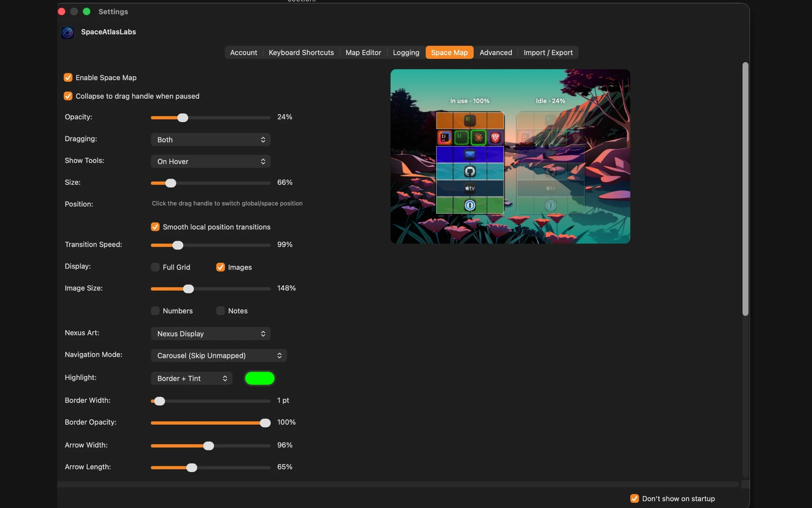Uncheck Collapse to drag handle when paused
Screen dimensions: 812x508
[68, 96]
